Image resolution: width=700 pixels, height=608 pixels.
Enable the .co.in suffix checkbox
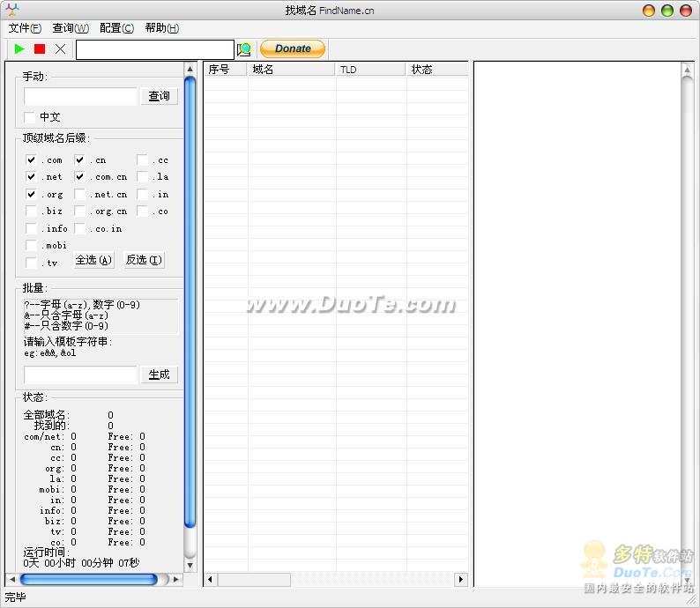[79, 228]
